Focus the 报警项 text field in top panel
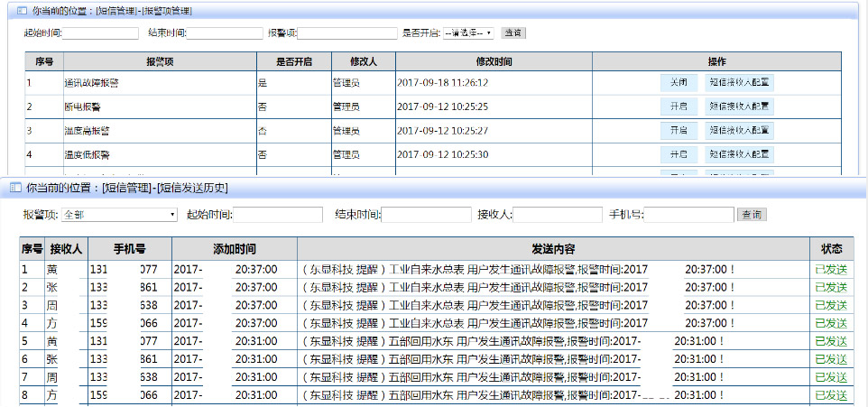Image resolution: width=868 pixels, height=407 pixels. click(x=347, y=33)
